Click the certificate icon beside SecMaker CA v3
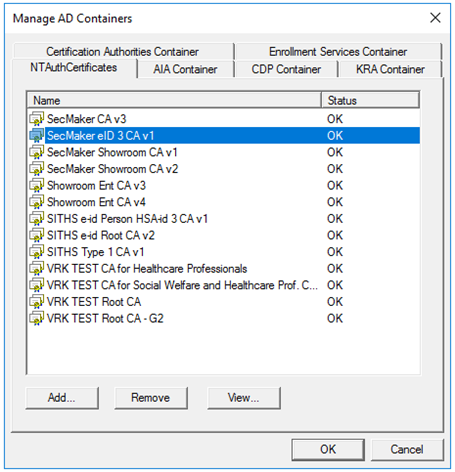Viewport: 455px width, 472px height. (x=36, y=119)
